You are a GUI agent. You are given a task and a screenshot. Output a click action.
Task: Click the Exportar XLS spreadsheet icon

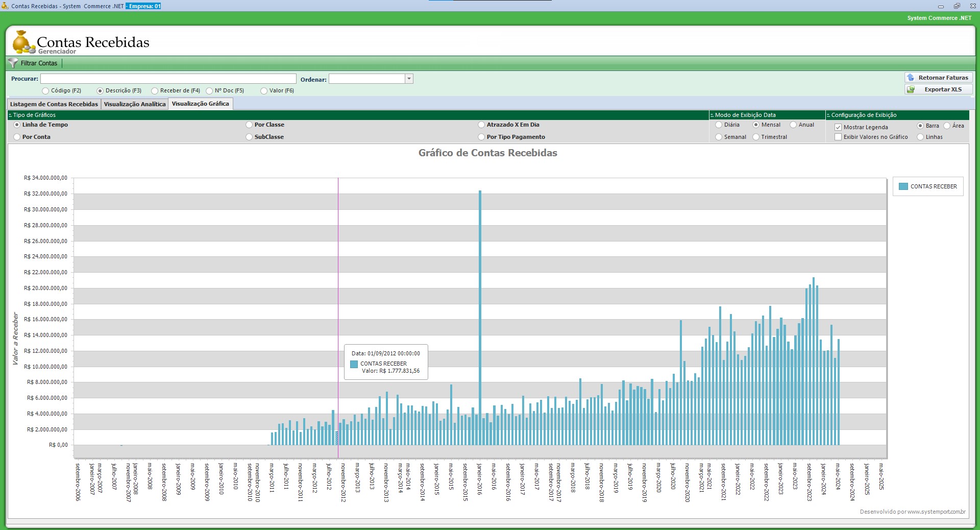911,89
